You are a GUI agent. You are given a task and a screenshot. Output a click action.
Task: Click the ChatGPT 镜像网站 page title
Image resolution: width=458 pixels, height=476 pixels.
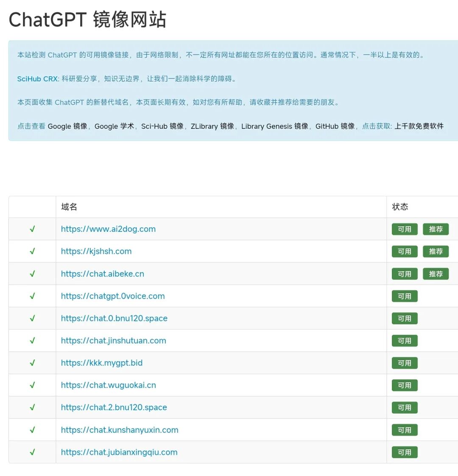pos(87,20)
